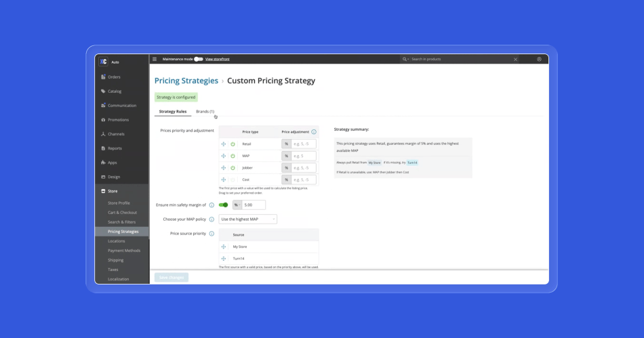Open the 'Use the highest MAP' dropdown
The width and height of the screenshot is (644, 338).
(x=248, y=219)
